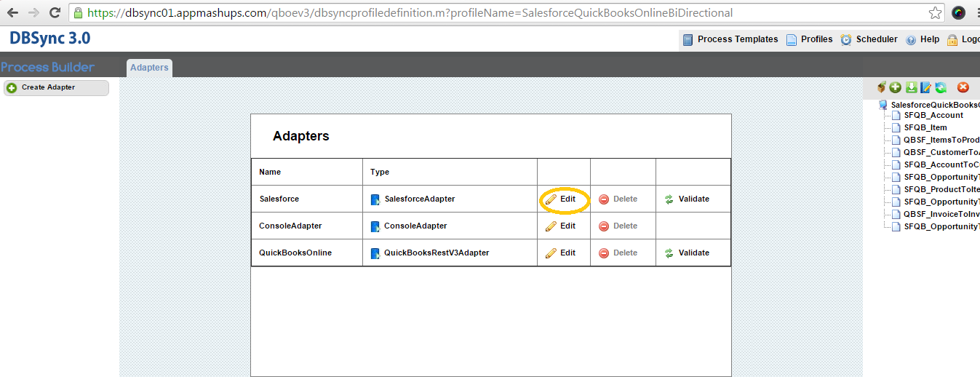This screenshot has height=377, width=980.
Task: Click the browser back arrow
Action: (12, 13)
